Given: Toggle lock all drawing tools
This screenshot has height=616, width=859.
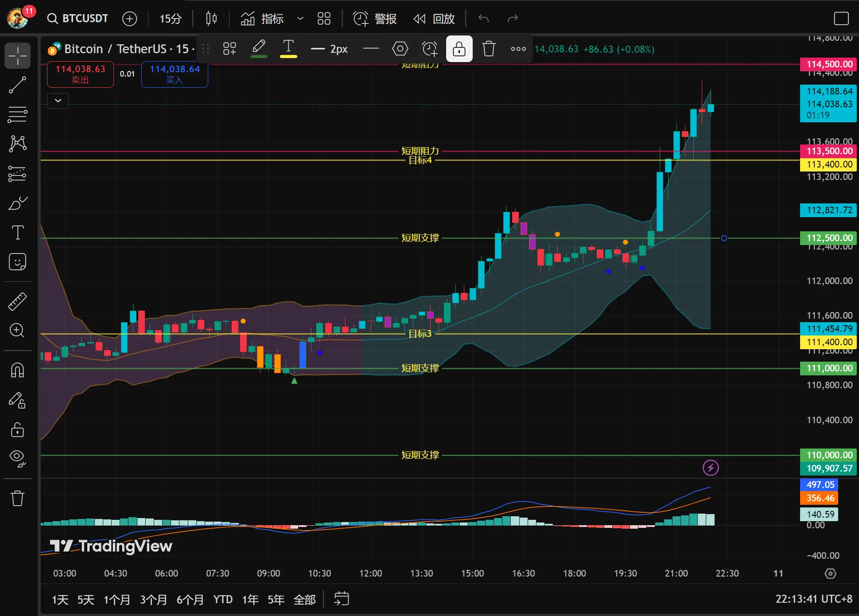Looking at the screenshot, I should pos(18,429).
